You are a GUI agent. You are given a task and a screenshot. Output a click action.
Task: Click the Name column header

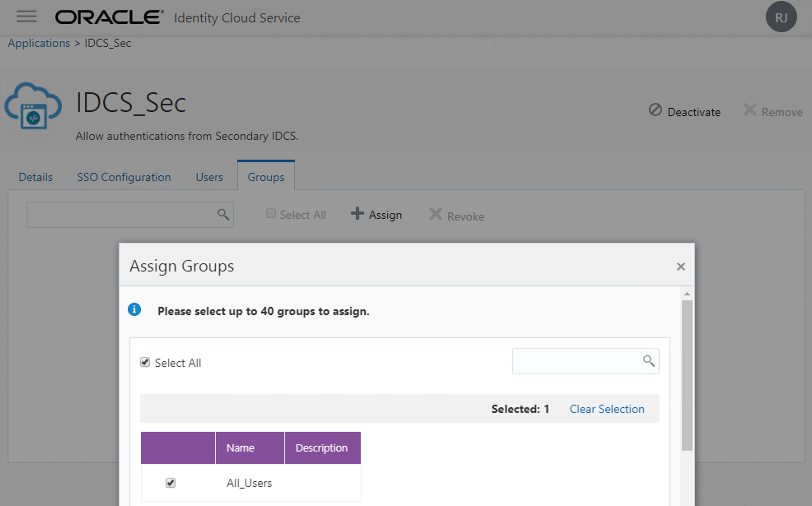[250, 448]
